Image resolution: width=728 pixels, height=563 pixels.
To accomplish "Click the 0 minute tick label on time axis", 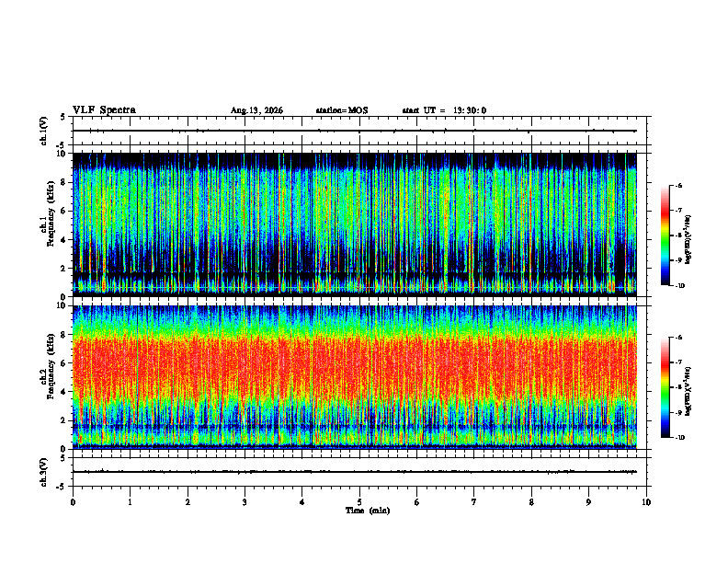I will tap(73, 502).
